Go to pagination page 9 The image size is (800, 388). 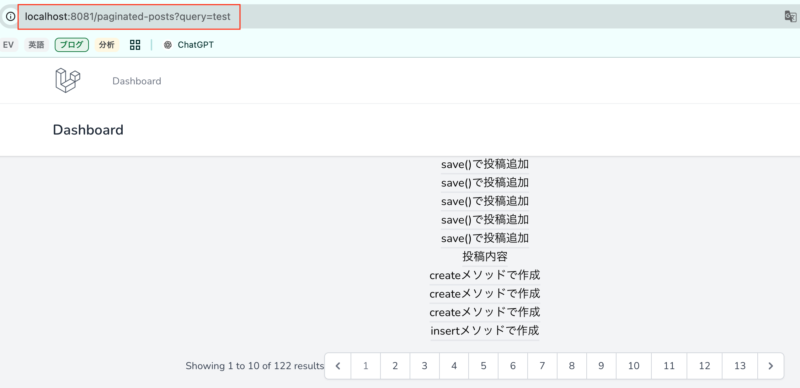pyautogui.click(x=601, y=366)
